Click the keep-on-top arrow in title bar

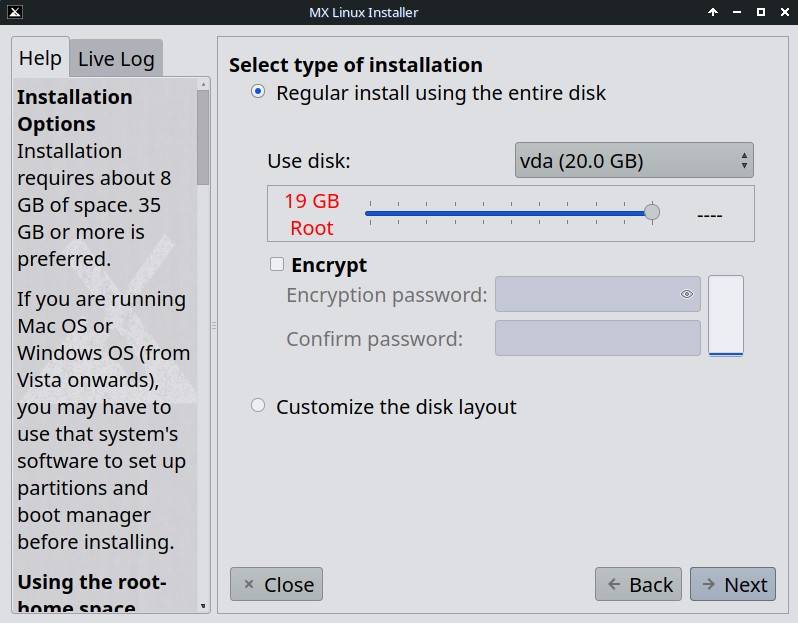click(713, 12)
